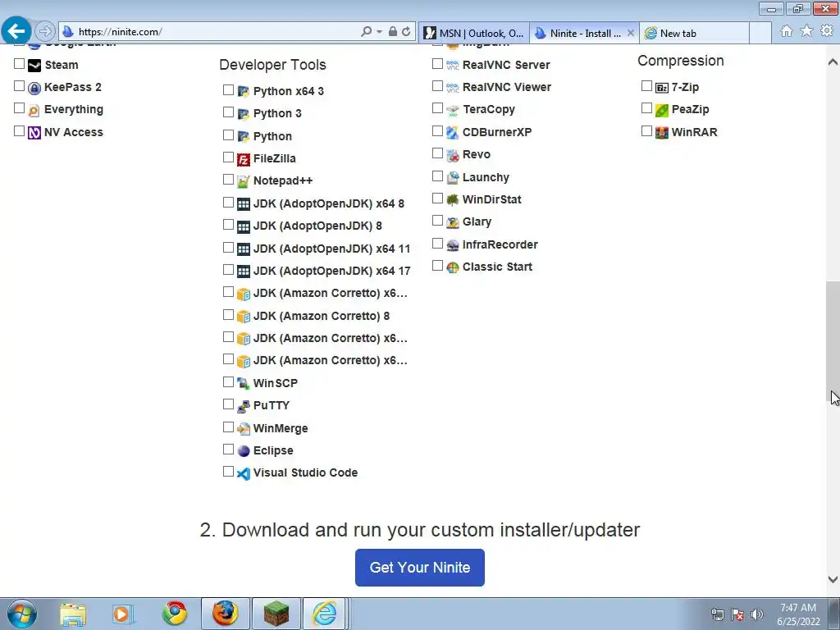Screen dimensions: 840x630
Task: Tick the WinRAR checkbox
Action: pyautogui.click(x=646, y=130)
